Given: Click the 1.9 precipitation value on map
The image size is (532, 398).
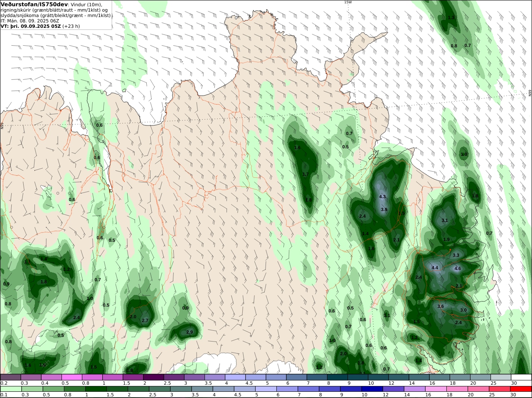Looking at the screenshot, I should tap(446, 240).
